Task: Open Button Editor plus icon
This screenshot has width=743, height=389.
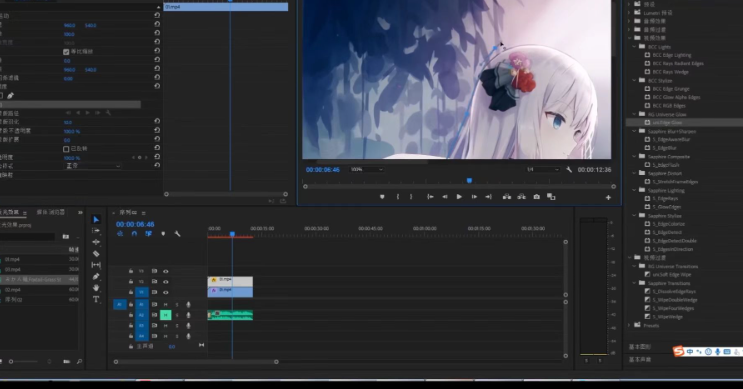Action: pyautogui.click(x=608, y=198)
